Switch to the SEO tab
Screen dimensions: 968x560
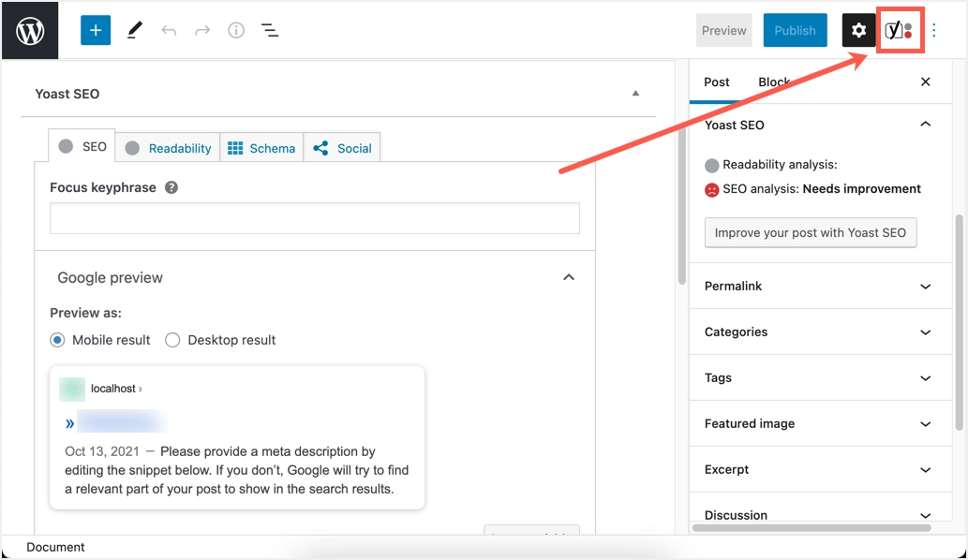(x=82, y=146)
